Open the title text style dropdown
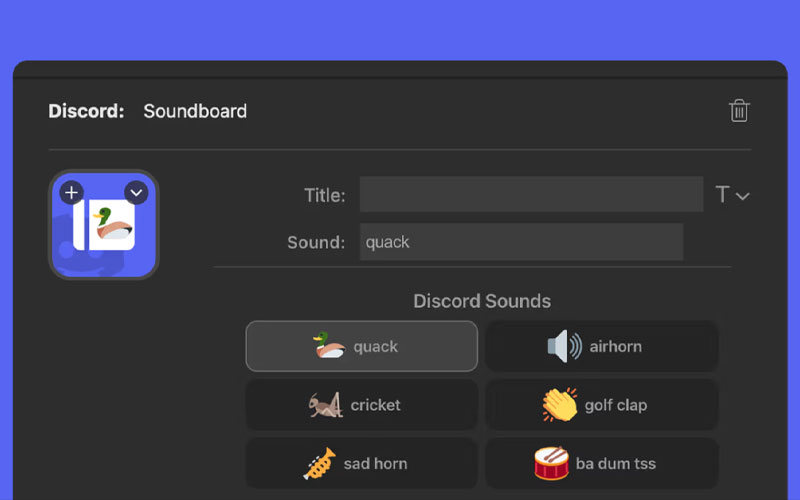This screenshot has width=800, height=500. (732, 194)
